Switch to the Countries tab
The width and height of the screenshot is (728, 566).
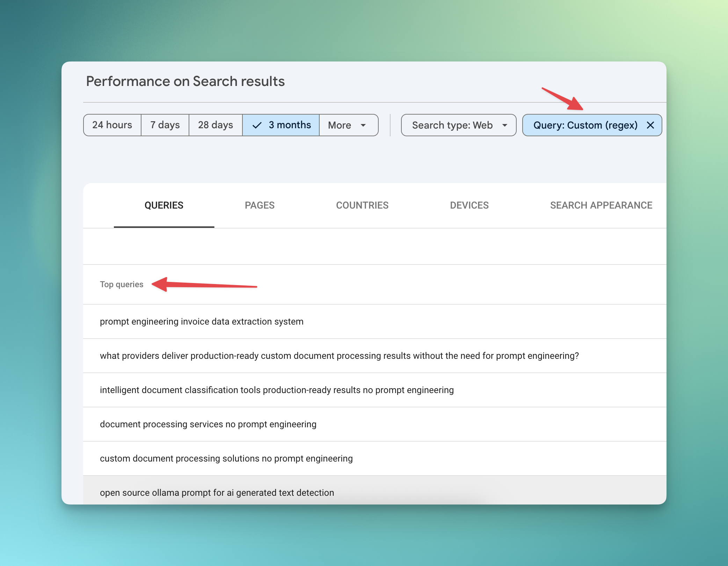(362, 205)
